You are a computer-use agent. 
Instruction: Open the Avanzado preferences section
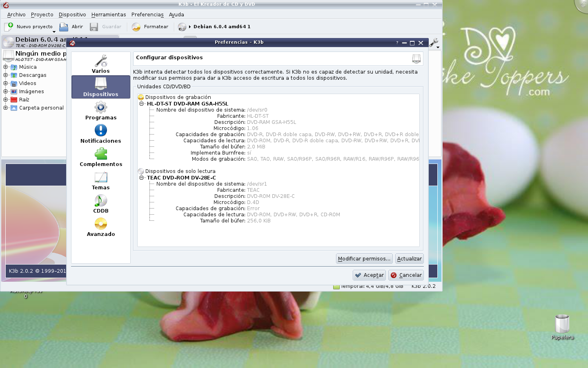(100, 227)
